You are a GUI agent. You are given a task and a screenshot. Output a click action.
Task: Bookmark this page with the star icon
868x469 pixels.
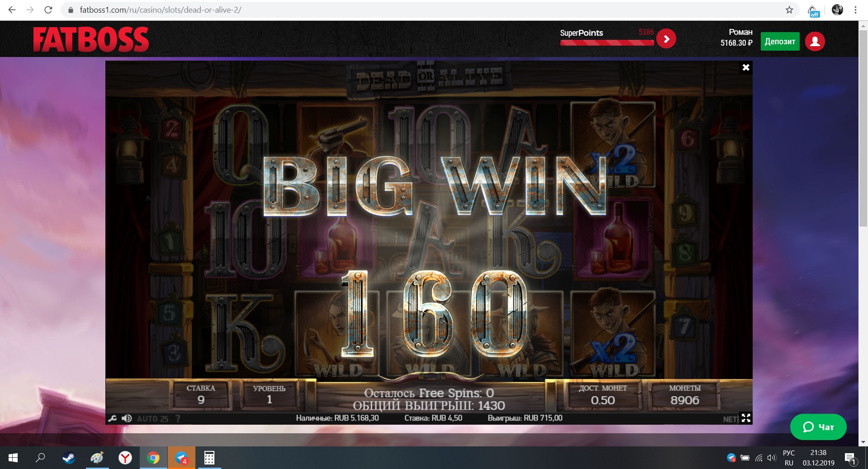[x=789, y=9]
